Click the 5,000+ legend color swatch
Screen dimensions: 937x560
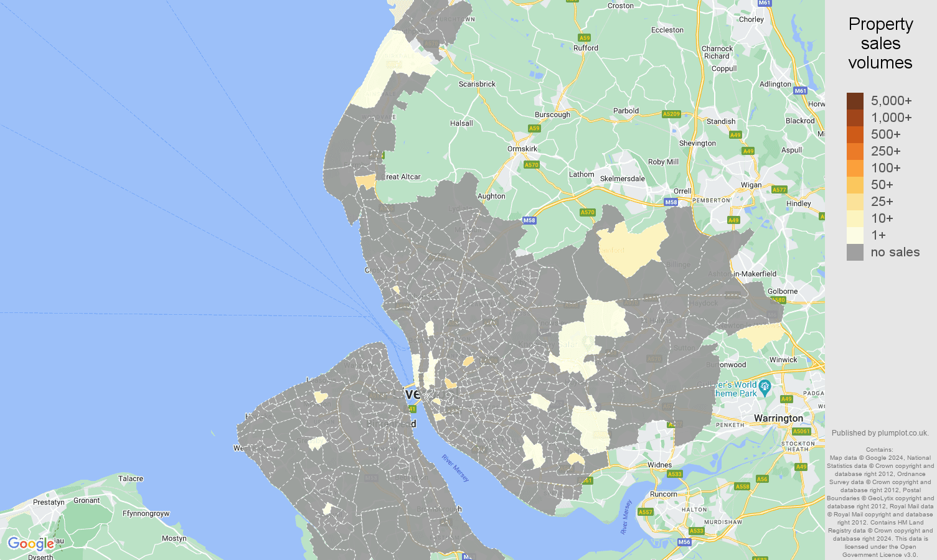click(x=855, y=101)
